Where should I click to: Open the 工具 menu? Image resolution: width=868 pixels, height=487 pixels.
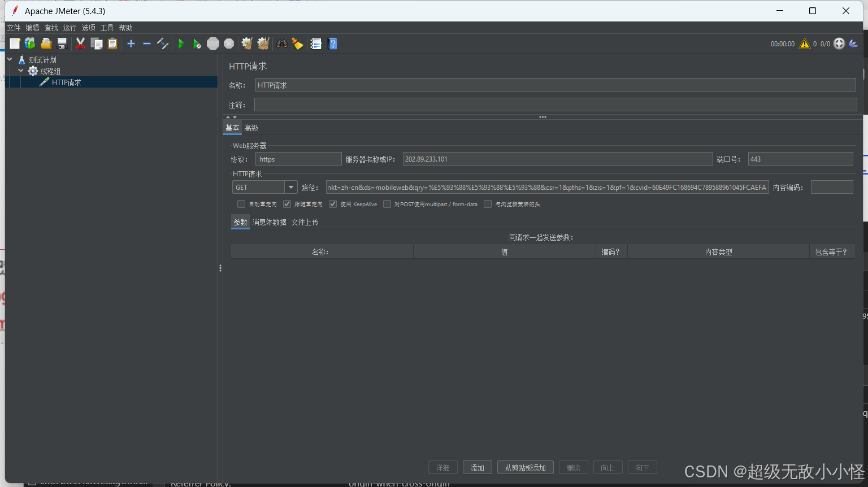pyautogui.click(x=107, y=28)
